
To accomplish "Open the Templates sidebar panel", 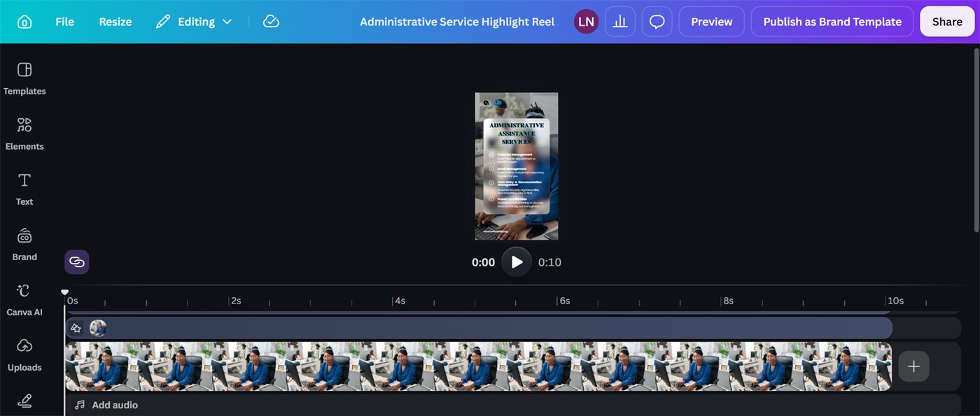I will click(x=24, y=78).
